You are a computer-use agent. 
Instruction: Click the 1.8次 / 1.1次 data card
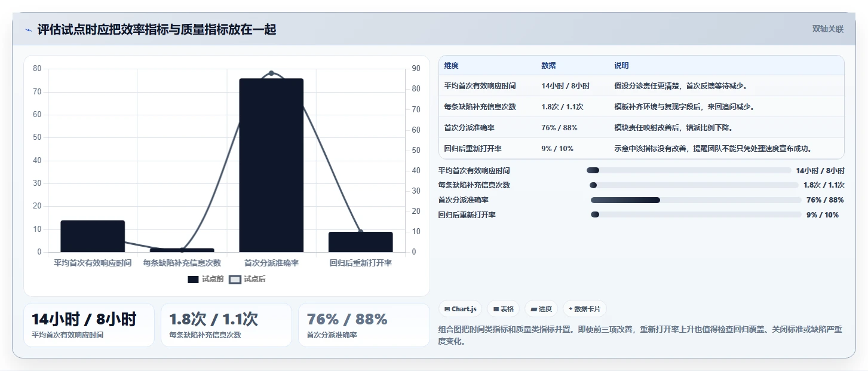pyautogui.click(x=226, y=325)
